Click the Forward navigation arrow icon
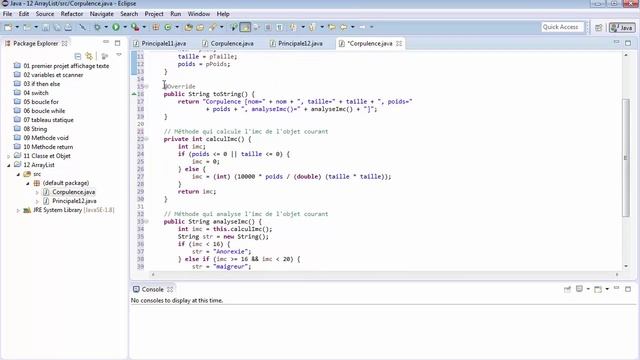Viewport: 640px width, 360px height. tap(362, 27)
